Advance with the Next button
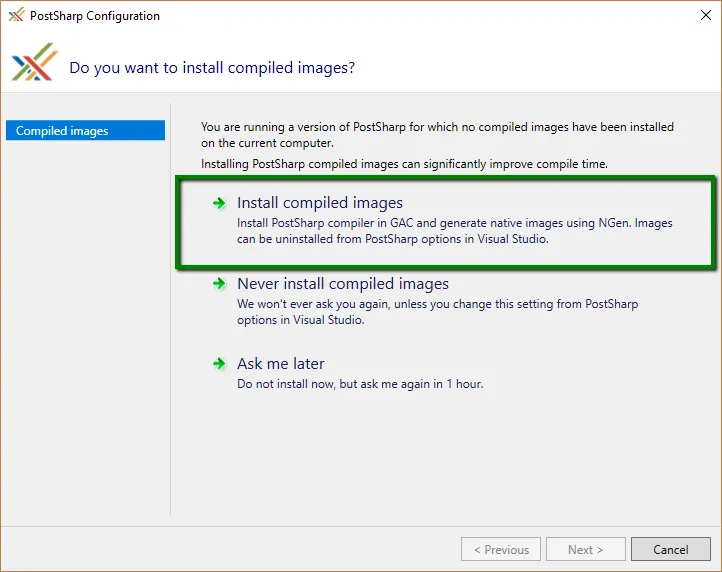The image size is (722, 572). pos(586,549)
